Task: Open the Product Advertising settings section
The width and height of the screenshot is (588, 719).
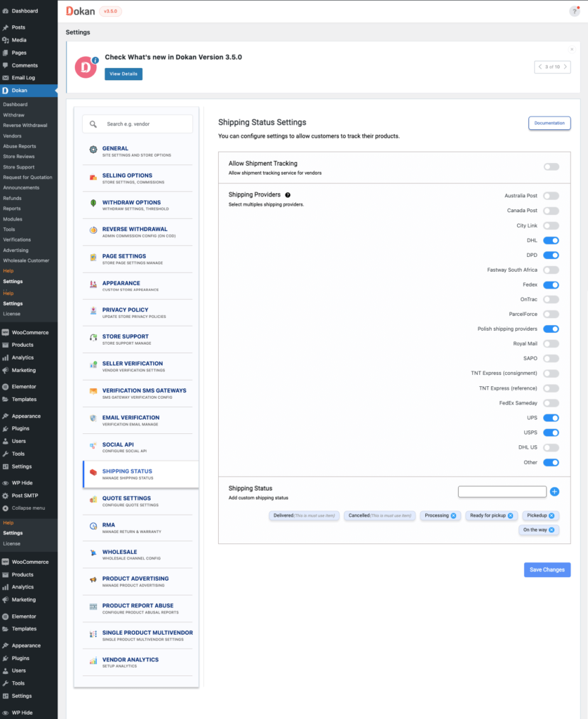Action: coord(138,581)
